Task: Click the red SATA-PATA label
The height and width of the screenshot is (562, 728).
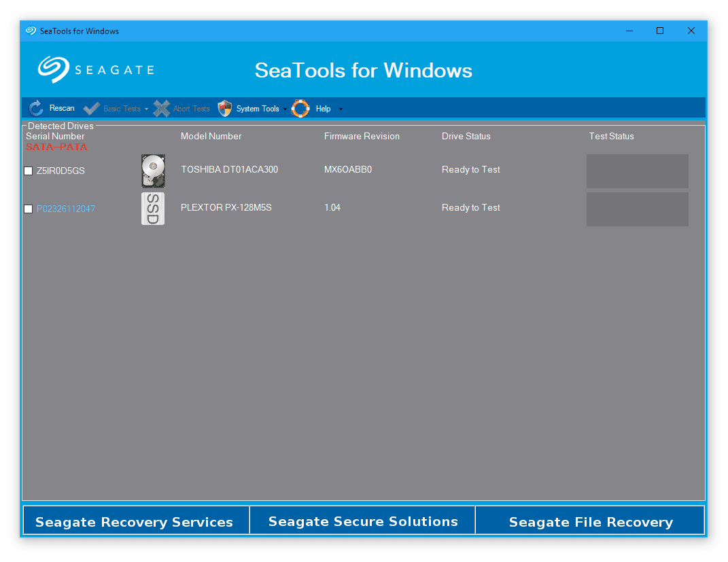Action: click(x=56, y=147)
